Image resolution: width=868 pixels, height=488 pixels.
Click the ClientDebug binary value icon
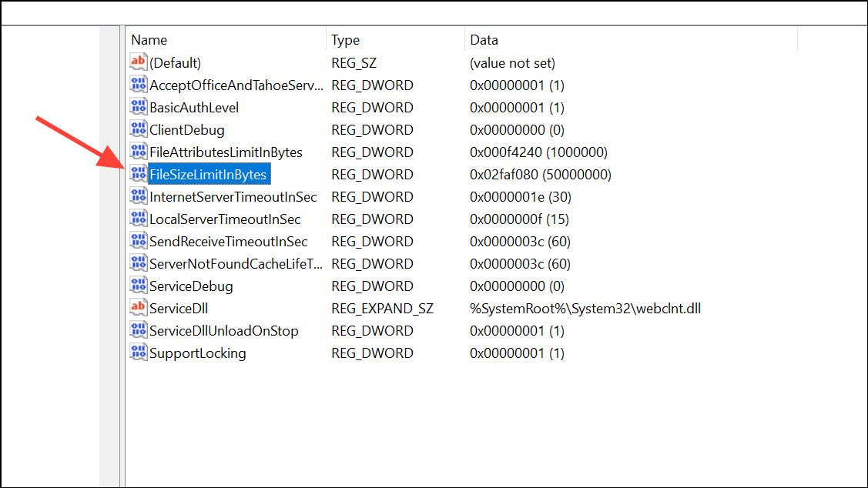(x=139, y=130)
